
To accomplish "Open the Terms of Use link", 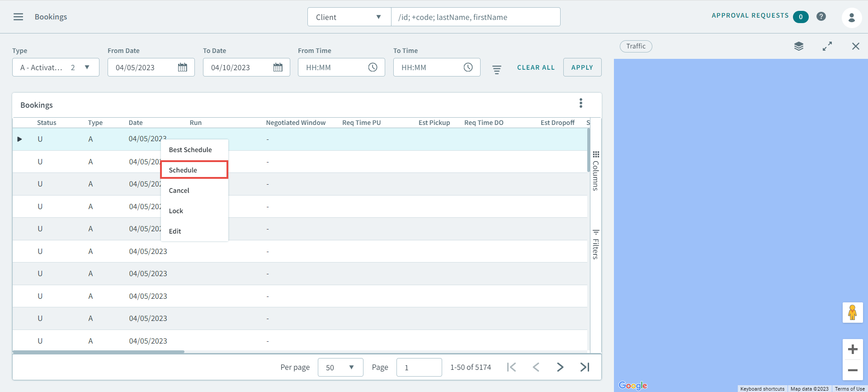I will pyautogui.click(x=849, y=389).
